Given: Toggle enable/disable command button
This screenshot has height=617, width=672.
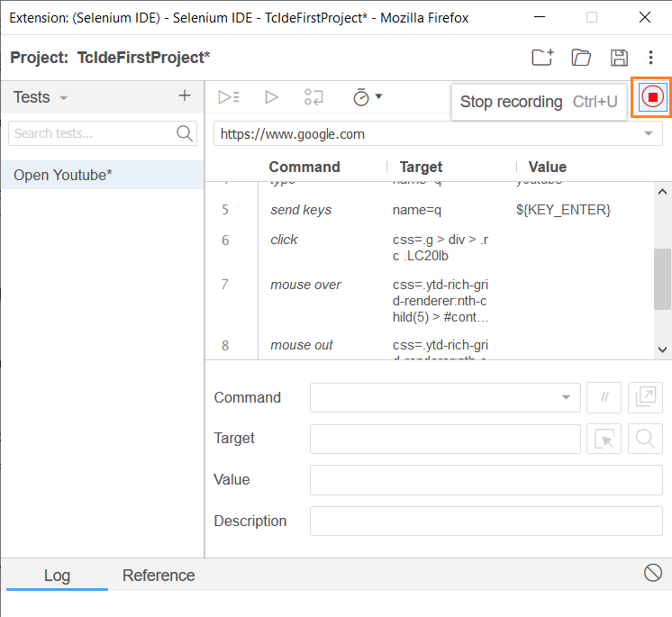Looking at the screenshot, I should [x=604, y=397].
